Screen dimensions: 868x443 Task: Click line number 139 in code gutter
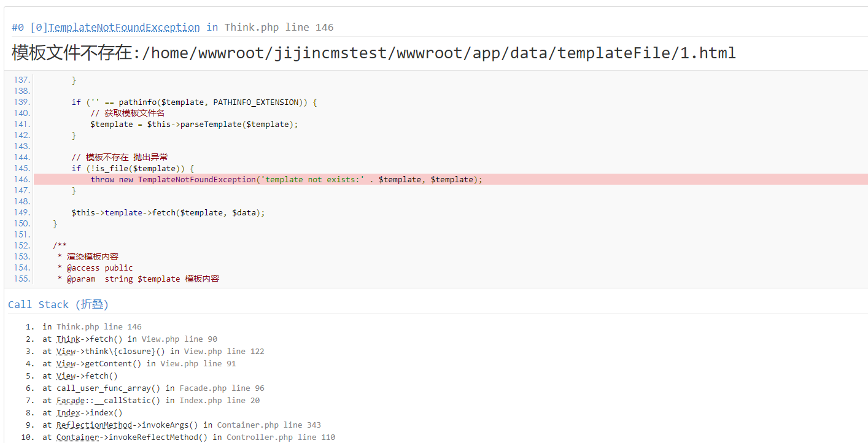click(21, 102)
